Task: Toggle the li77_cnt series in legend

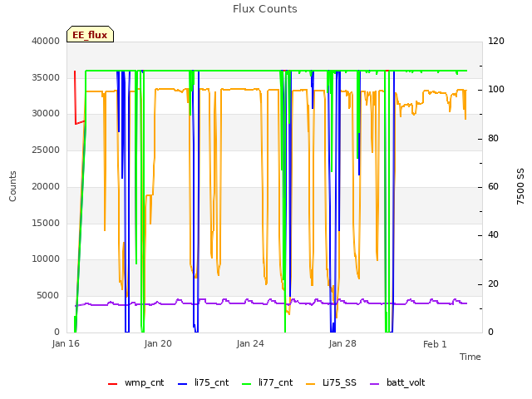Action: point(267,382)
